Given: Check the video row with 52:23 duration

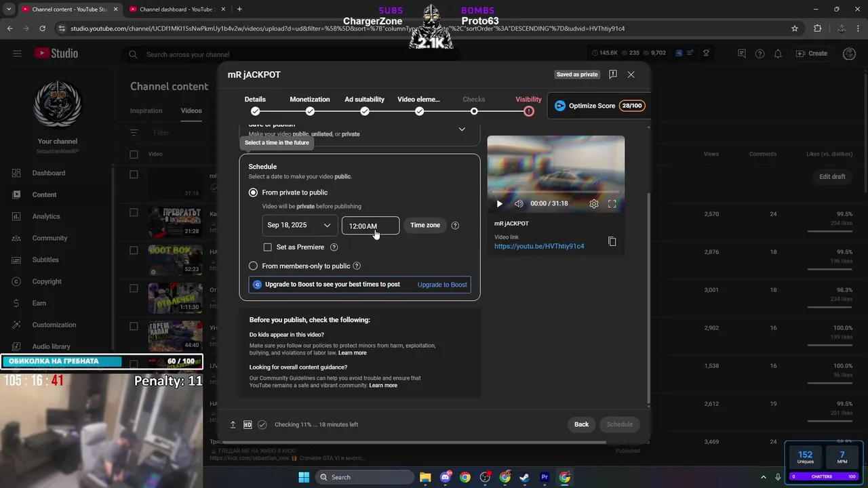Looking at the screenshot, I should click(x=134, y=250).
